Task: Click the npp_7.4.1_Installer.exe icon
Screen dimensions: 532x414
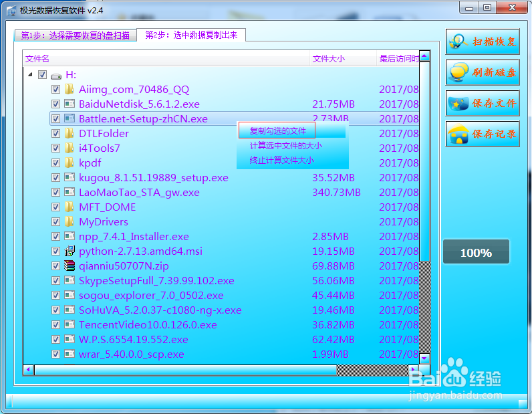Action: (x=70, y=236)
